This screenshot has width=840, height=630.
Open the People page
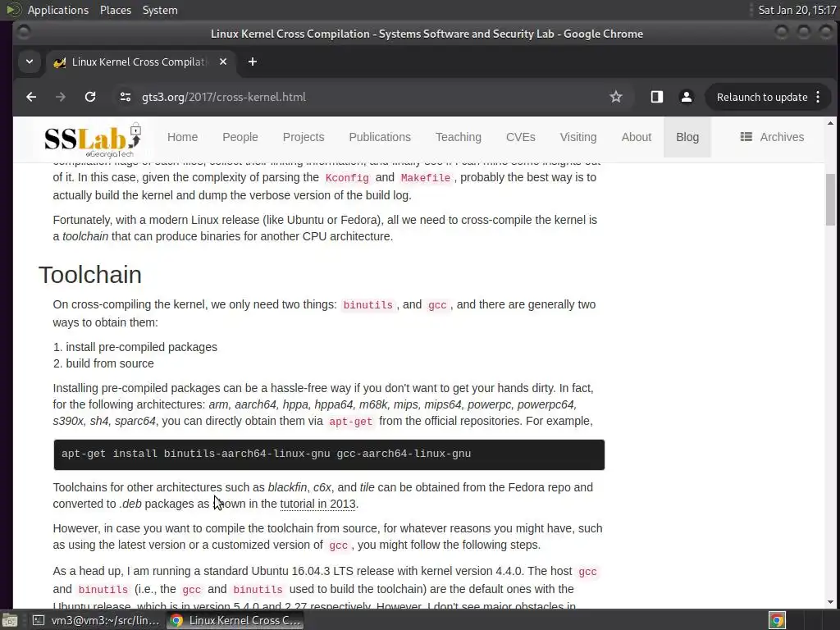pyautogui.click(x=240, y=137)
